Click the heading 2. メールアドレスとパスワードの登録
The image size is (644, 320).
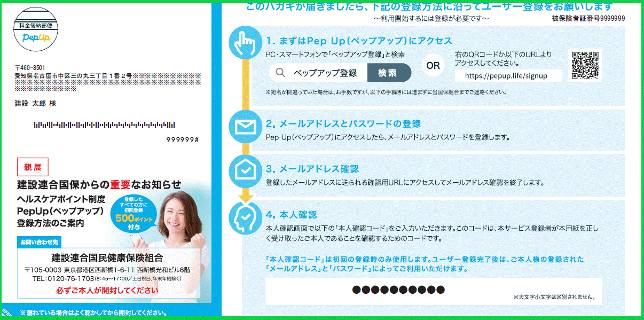coord(343,124)
